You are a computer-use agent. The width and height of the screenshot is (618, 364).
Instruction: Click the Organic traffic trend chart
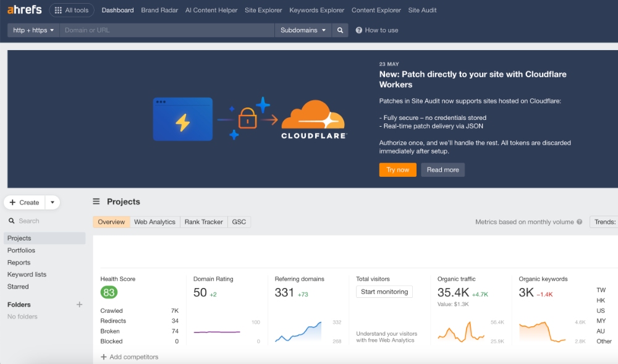pos(461,332)
